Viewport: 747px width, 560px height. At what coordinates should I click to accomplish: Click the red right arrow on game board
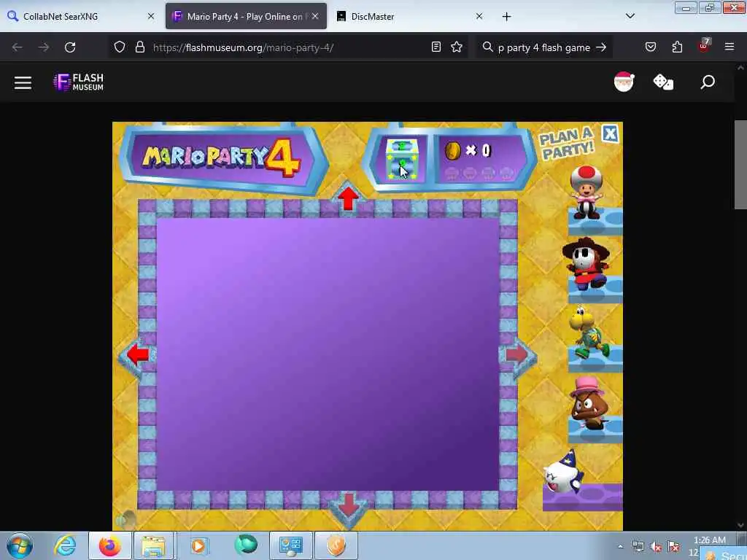517,355
